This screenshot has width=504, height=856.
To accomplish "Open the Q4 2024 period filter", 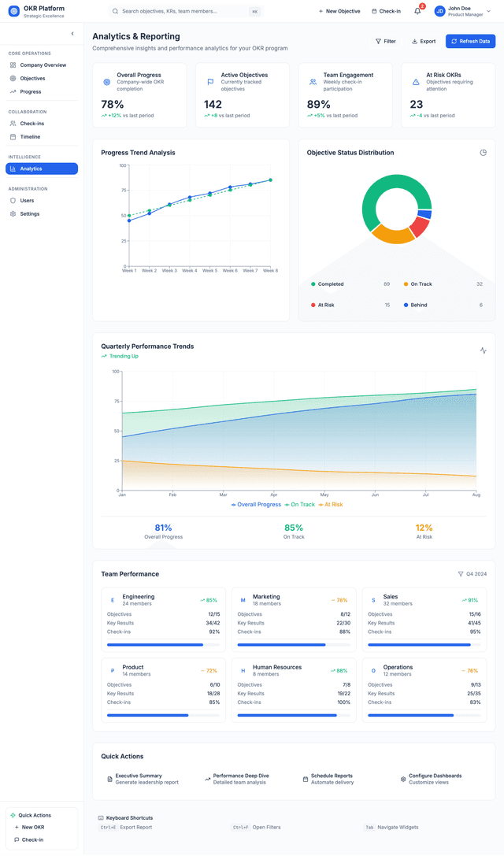I will [x=472, y=574].
